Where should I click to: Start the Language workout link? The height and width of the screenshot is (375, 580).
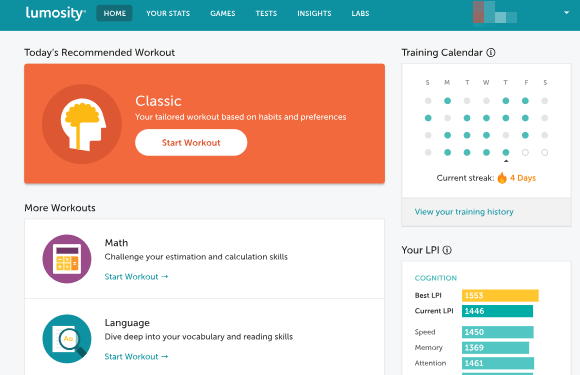(x=136, y=357)
